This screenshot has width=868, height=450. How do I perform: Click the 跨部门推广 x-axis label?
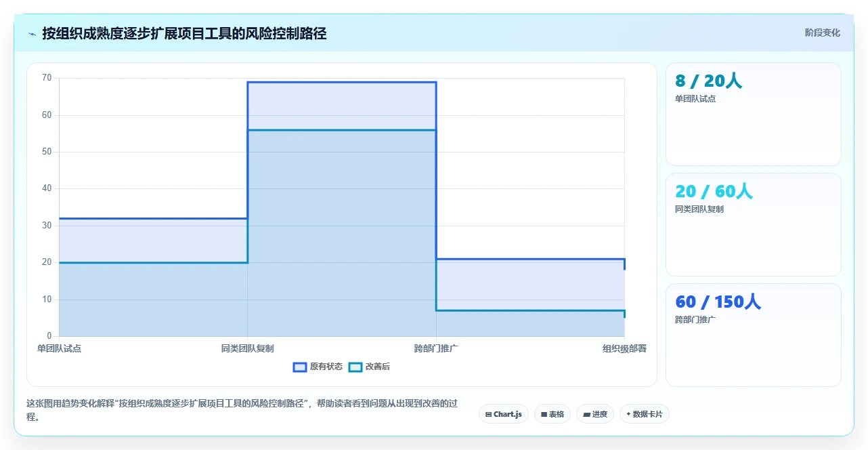pos(436,348)
